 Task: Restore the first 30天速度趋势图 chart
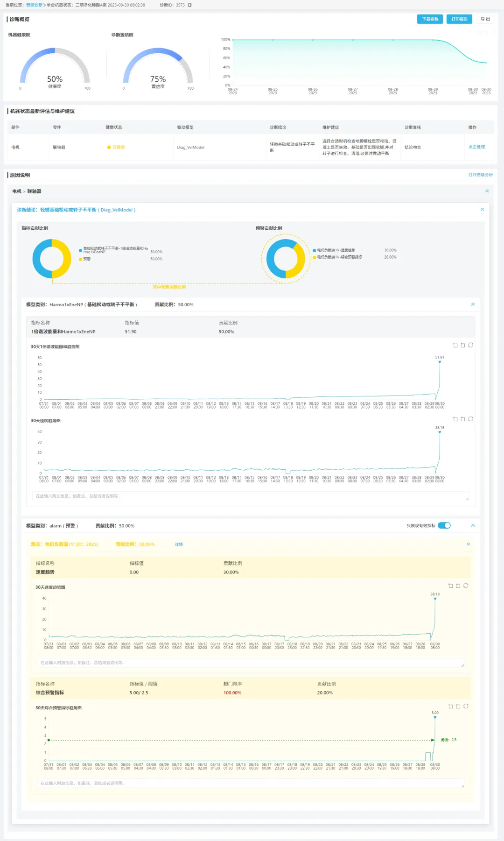[x=470, y=419]
